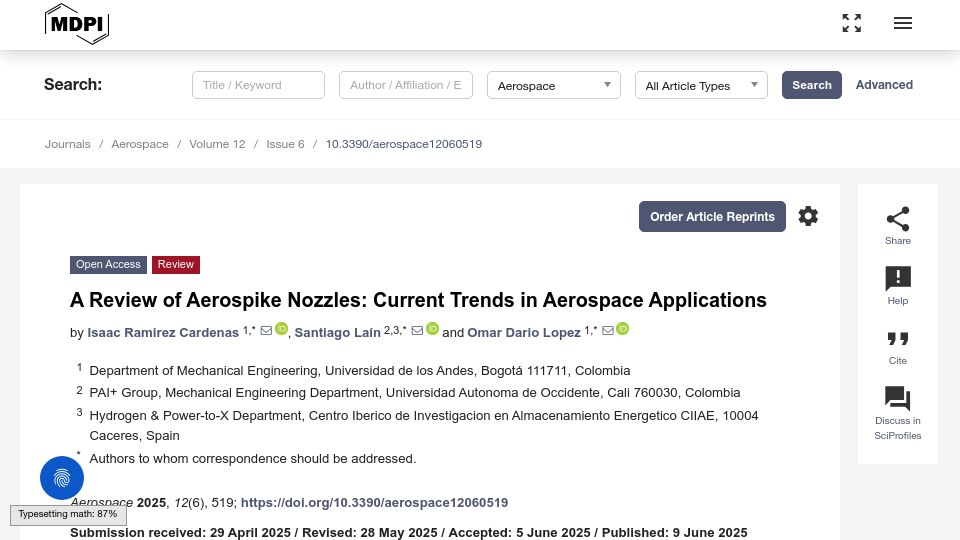Click the Review label

click(x=176, y=264)
